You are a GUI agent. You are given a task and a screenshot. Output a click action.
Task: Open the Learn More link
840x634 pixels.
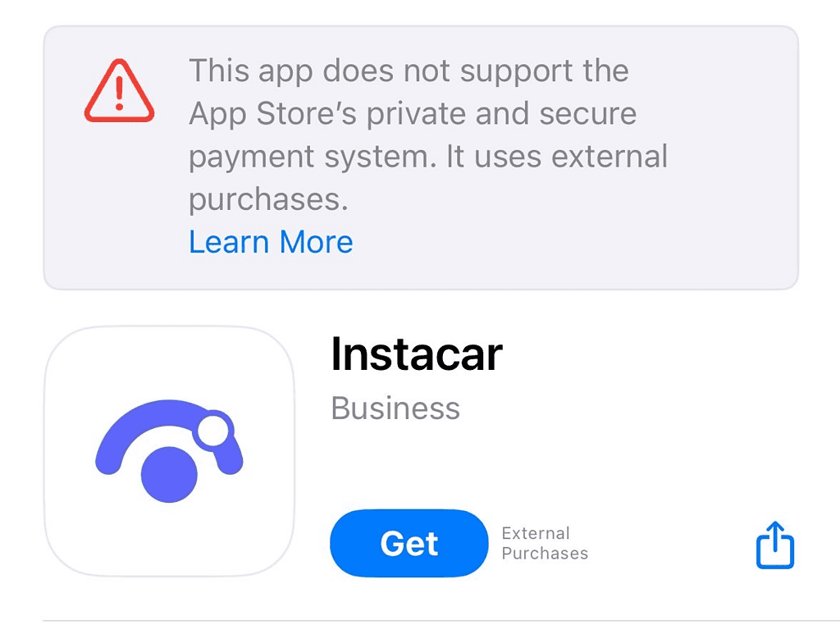(x=271, y=242)
